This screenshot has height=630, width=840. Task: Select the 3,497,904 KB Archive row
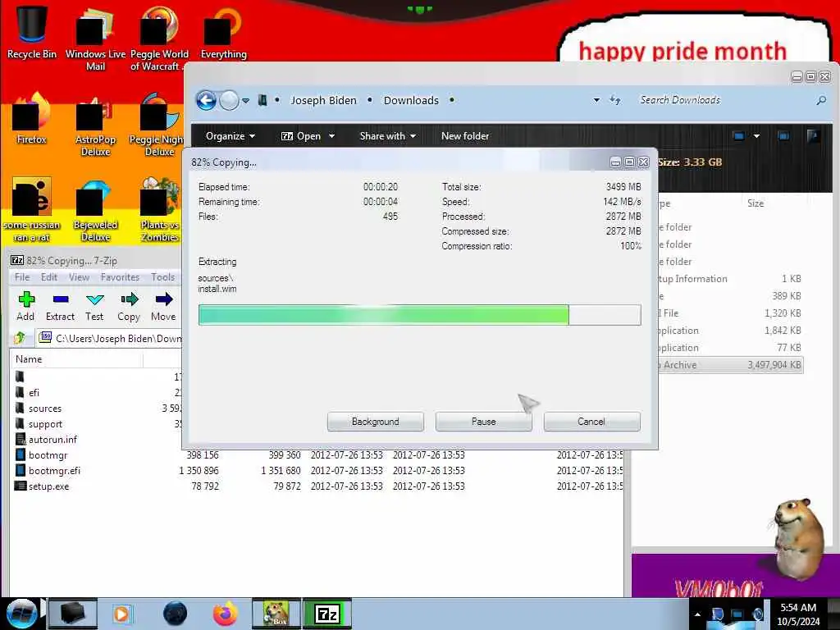[731, 365]
